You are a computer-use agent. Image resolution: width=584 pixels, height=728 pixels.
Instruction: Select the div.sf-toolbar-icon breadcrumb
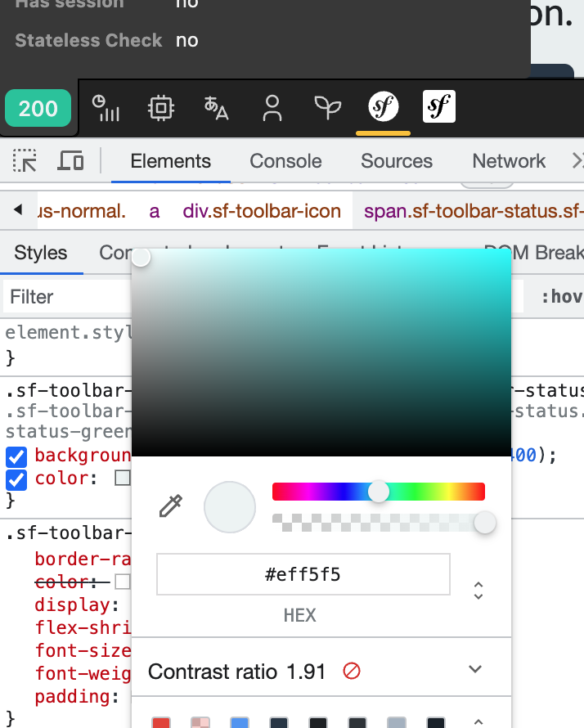point(262,211)
